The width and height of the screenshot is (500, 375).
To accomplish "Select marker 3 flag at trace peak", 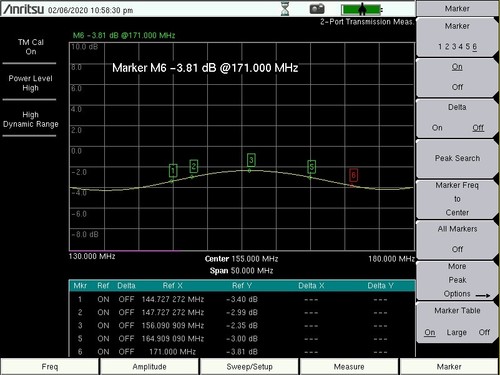I will pos(251,160).
